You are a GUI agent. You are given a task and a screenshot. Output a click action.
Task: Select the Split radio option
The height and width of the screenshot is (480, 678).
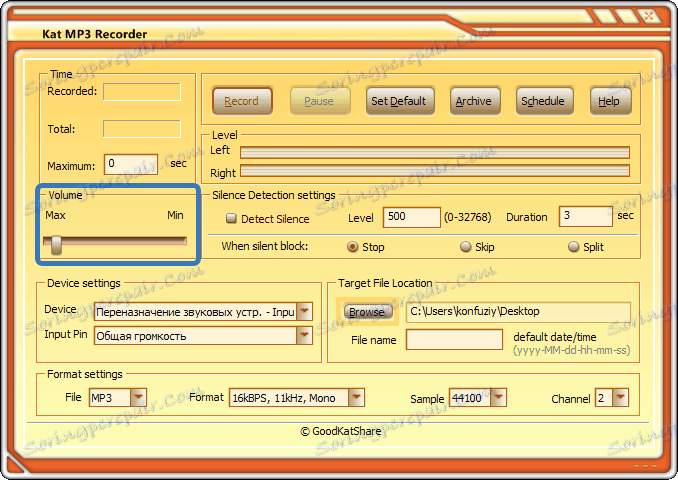573,246
